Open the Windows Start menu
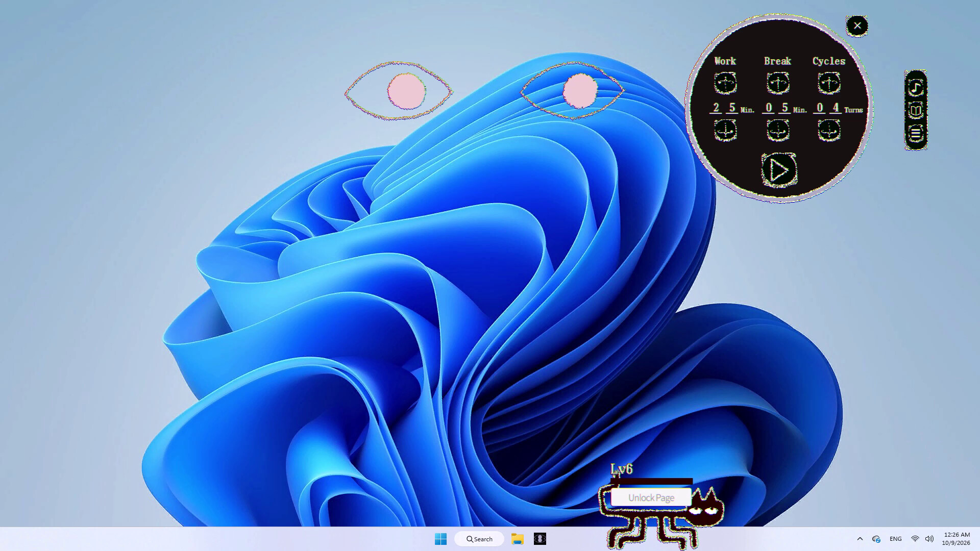980x551 pixels. point(440,539)
